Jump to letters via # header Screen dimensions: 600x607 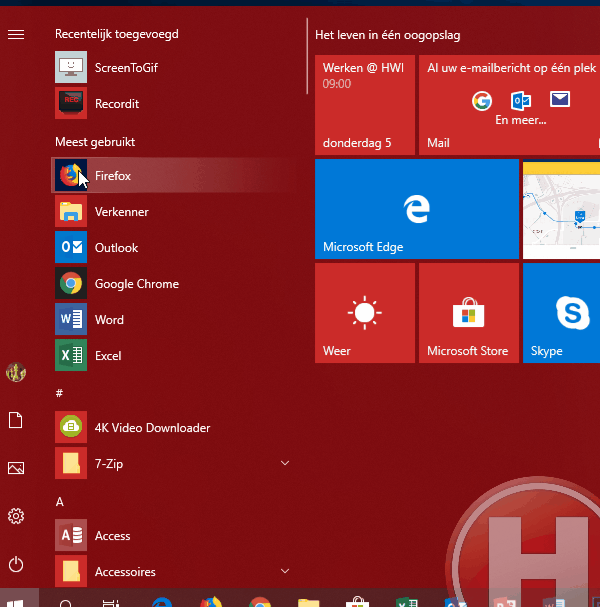click(x=59, y=393)
